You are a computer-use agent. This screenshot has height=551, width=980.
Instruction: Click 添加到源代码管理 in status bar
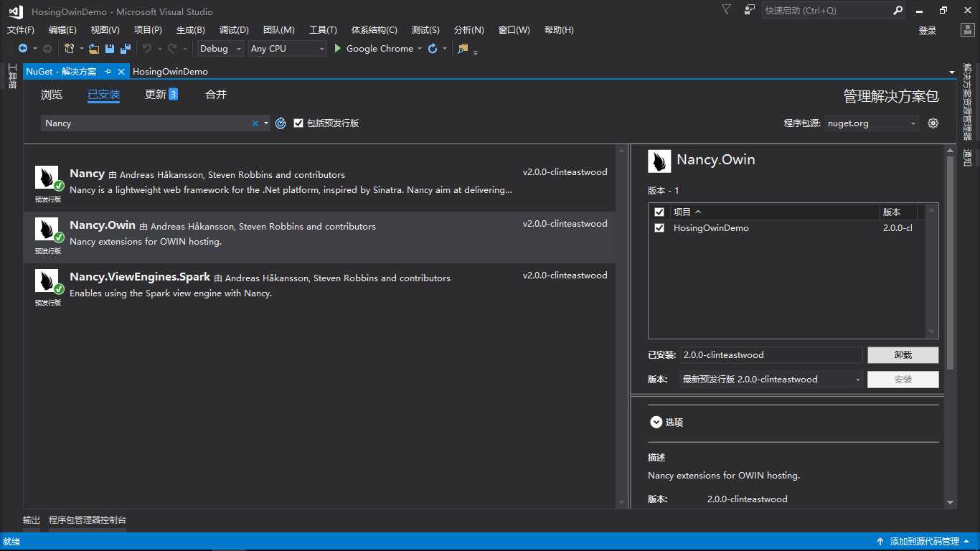(924, 541)
